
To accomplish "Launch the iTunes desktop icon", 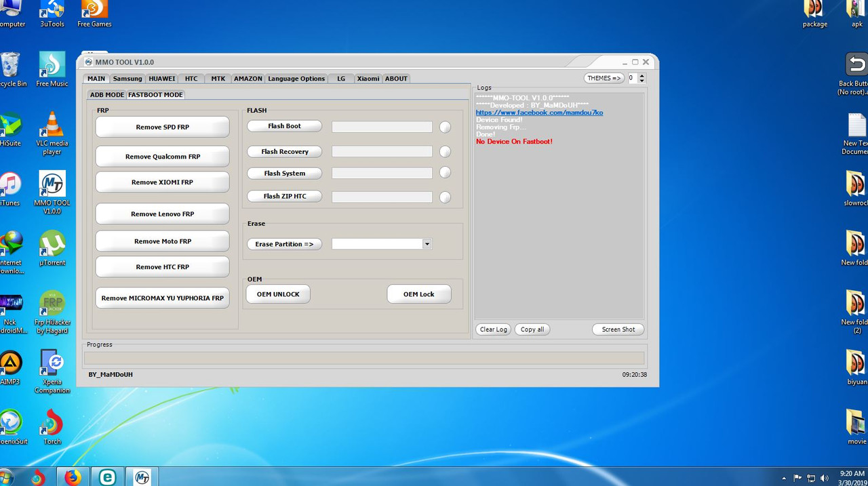I will click(x=9, y=188).
